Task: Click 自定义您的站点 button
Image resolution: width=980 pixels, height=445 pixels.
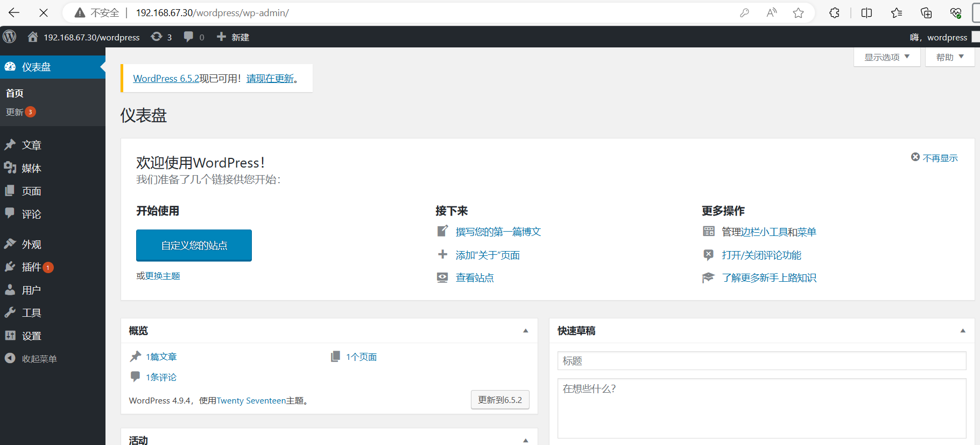Action: point(194,245)
